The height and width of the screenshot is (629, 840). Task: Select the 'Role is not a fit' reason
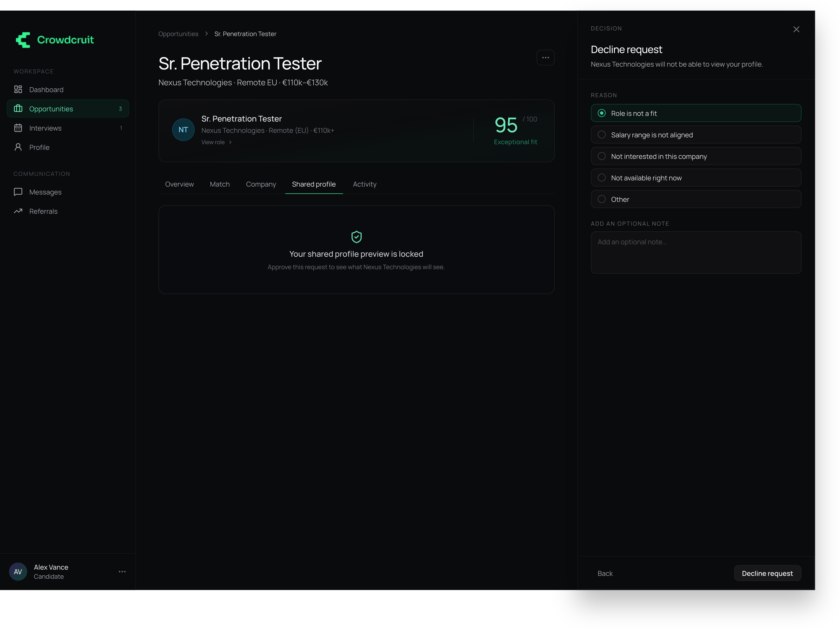click(x=696, y=113)
